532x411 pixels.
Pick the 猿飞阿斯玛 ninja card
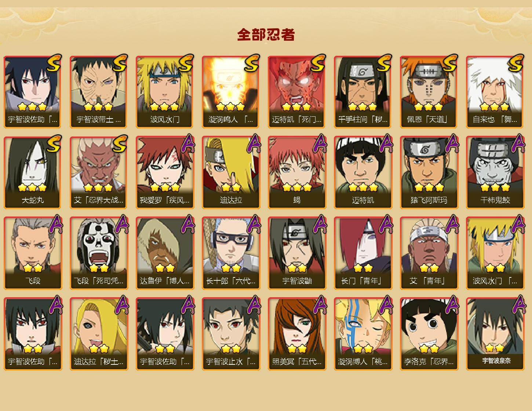429,172
